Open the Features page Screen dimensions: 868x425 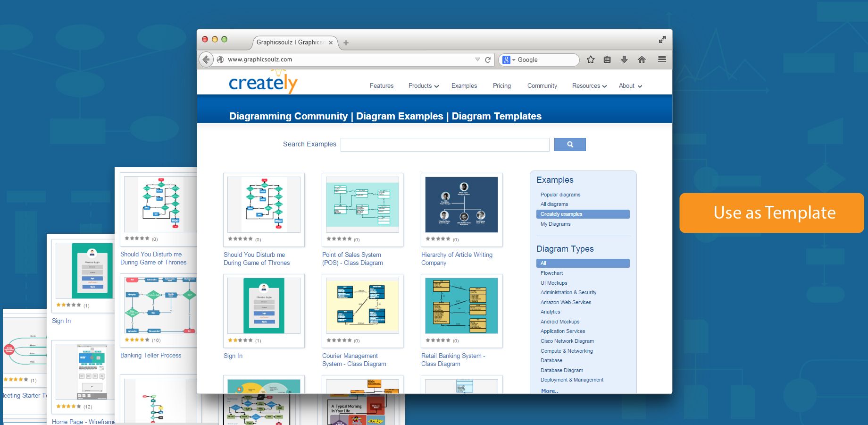(x=382, y=86)
